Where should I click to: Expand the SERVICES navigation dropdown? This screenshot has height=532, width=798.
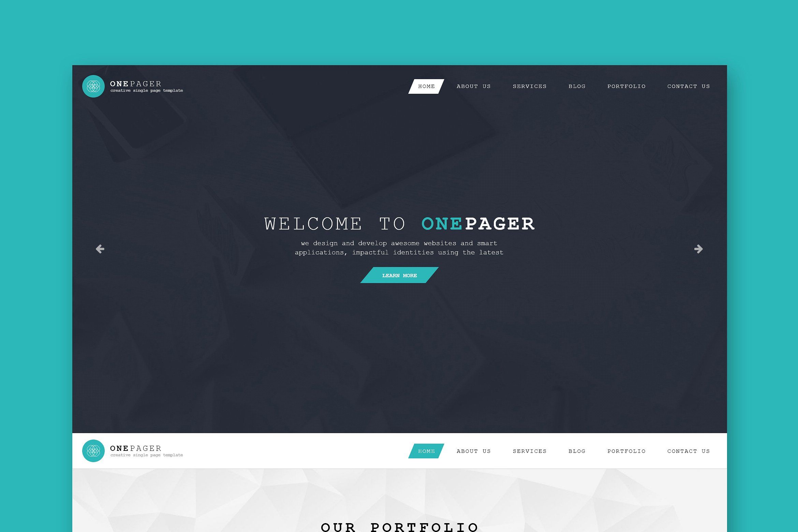tap(529, 86)
